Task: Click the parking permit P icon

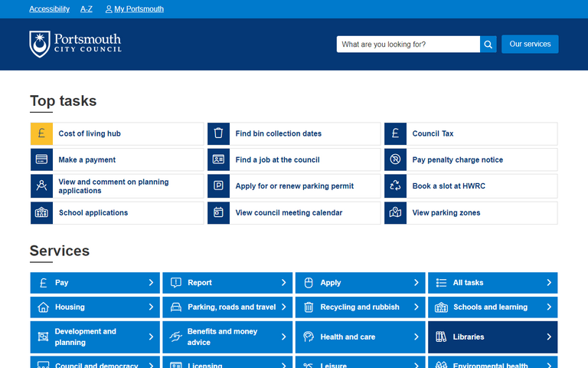Action: pos(218,186)
